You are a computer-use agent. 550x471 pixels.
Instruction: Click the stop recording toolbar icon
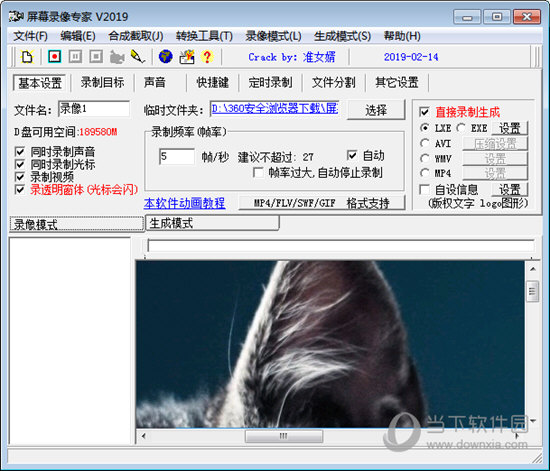[96, 56]
